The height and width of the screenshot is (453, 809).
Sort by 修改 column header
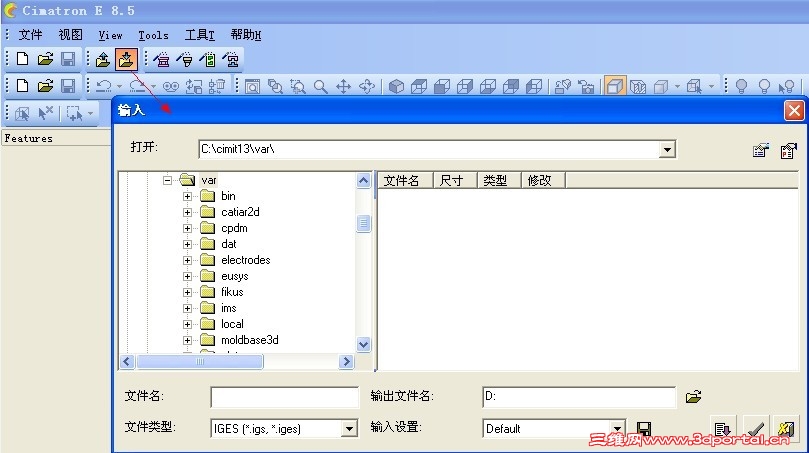[543, 181]
